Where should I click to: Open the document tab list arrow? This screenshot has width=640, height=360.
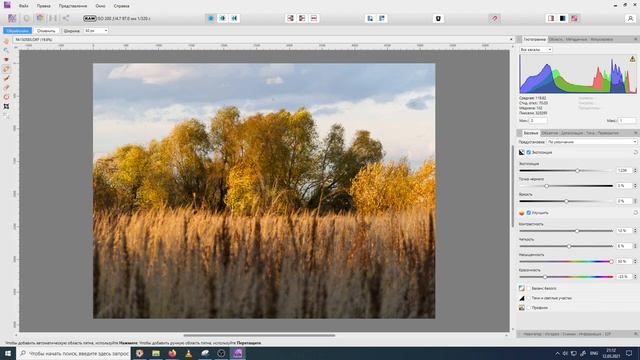tap(511, 40)
